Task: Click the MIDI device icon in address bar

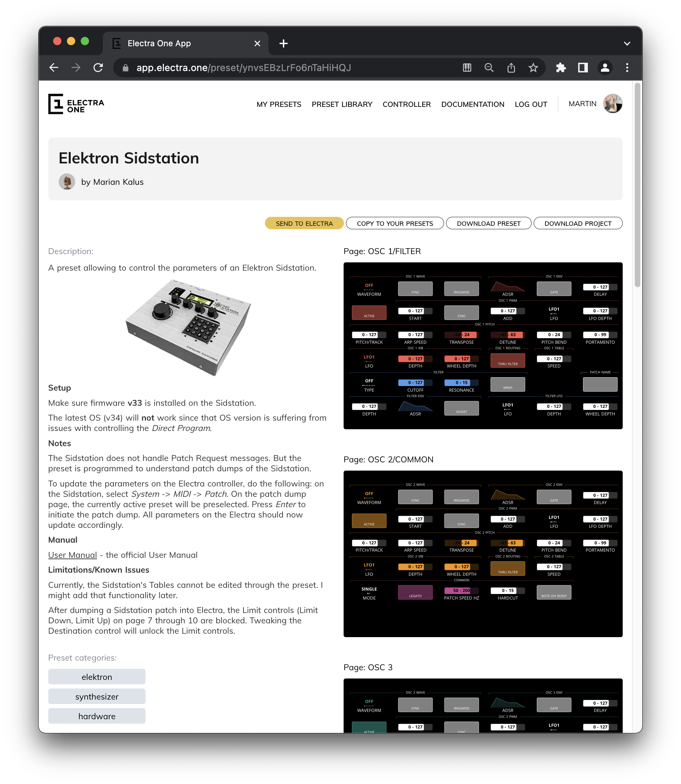Action: [x=467, y=68]
